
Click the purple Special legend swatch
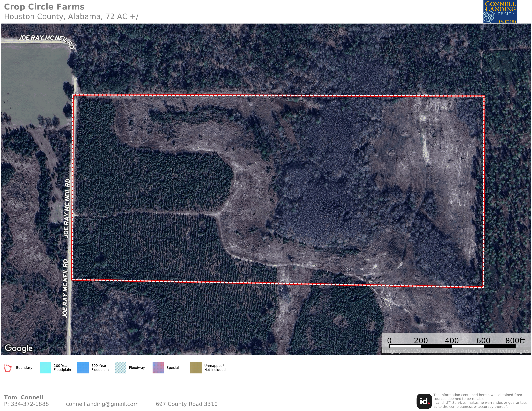point(158,368)
